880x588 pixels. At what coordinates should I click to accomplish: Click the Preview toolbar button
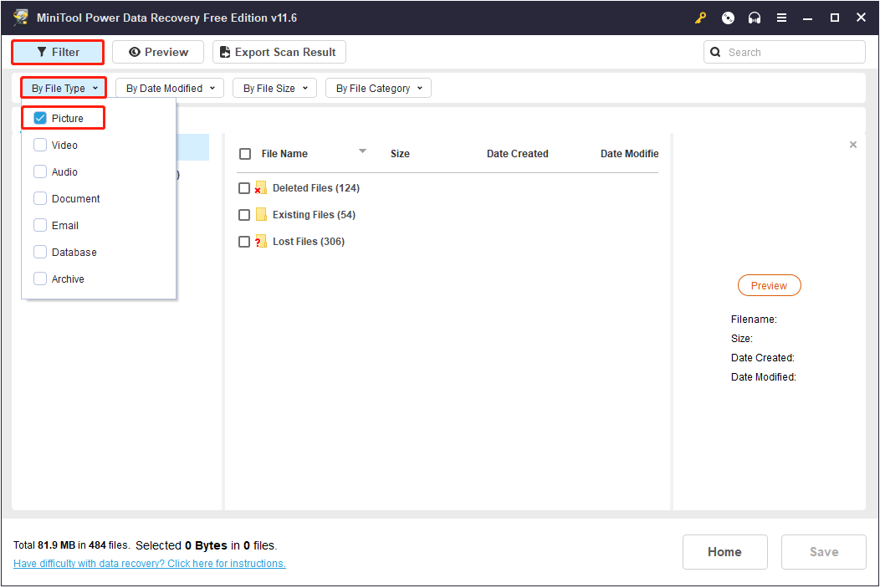click(x=158, y=52)
